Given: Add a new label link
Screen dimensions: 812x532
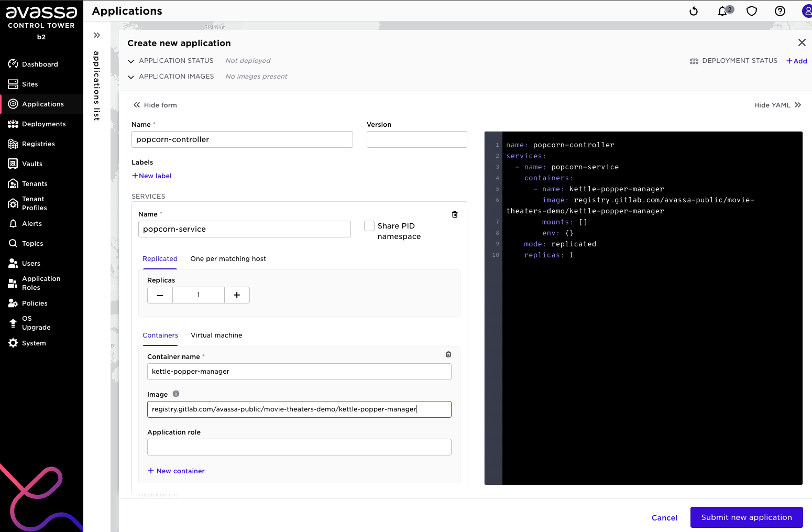Looking at the screenshot, I should tap(152, 176).
